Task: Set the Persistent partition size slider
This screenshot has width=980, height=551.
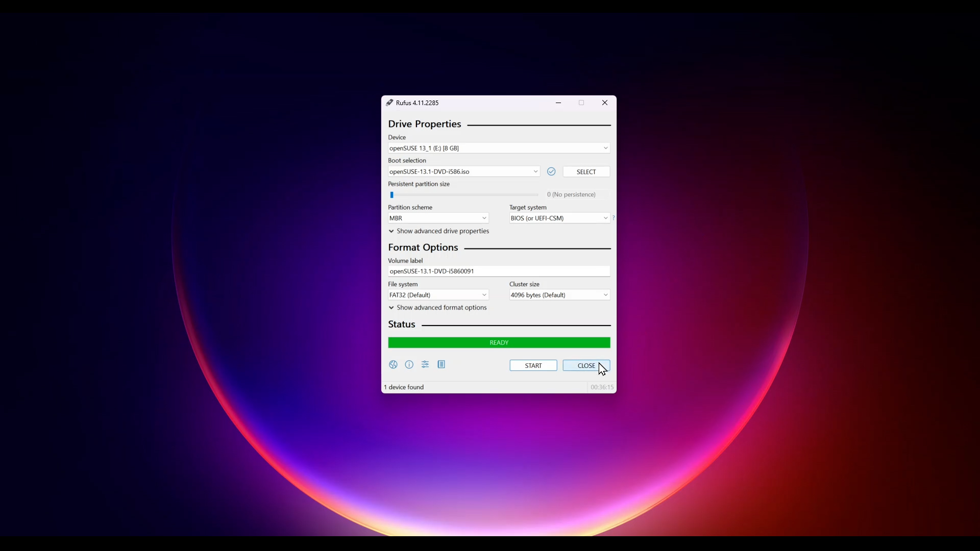Action: point(392,194)
